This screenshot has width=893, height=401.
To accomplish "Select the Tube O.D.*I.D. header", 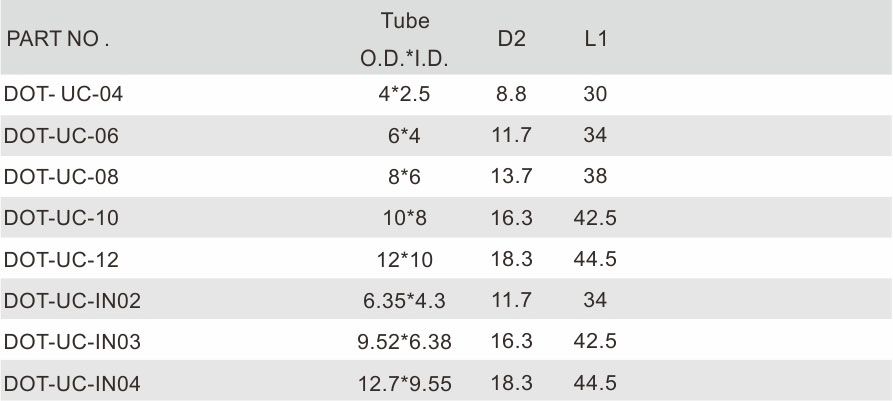I will click(x=404, y=39).
